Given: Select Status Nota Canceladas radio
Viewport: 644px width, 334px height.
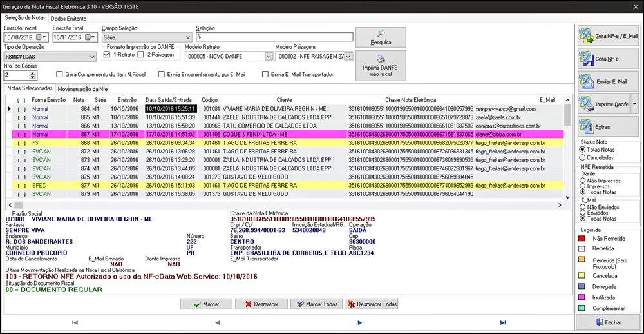Looking at the screenshot, I should (x=582, y=157).
